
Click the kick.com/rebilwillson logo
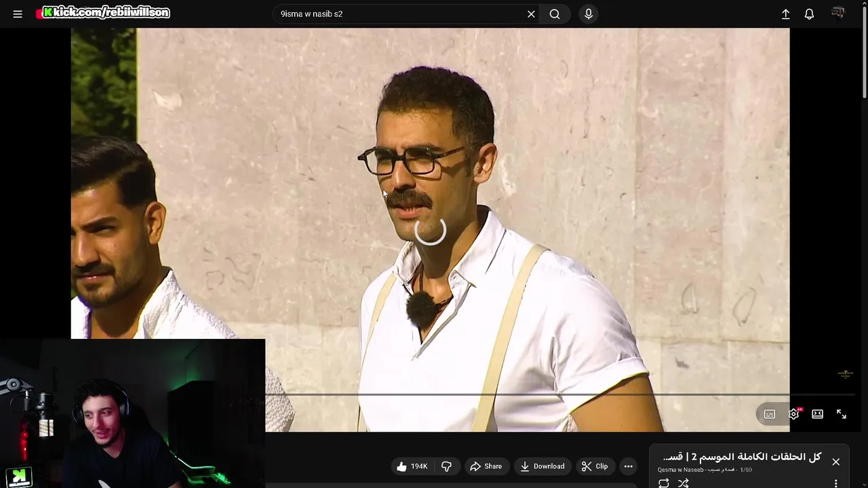click(104, 13)
